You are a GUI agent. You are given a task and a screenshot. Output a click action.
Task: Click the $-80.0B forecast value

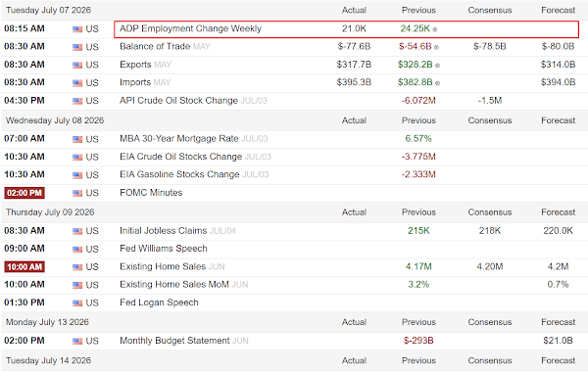(558, 46)
